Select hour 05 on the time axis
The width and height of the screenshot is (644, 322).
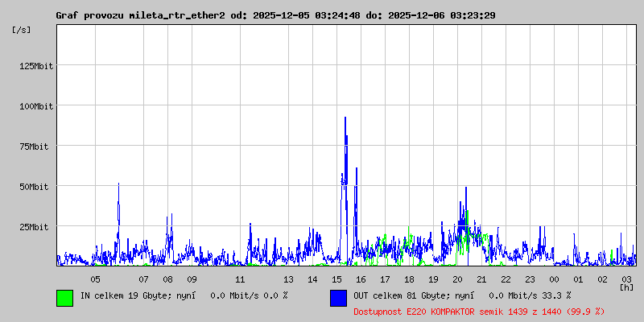pos(95,279)
